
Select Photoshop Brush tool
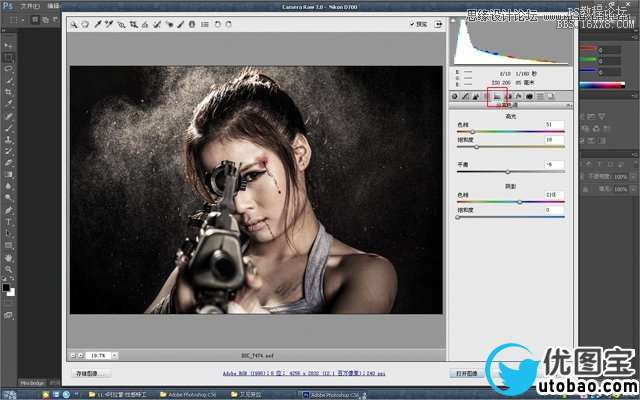point(9,127)
